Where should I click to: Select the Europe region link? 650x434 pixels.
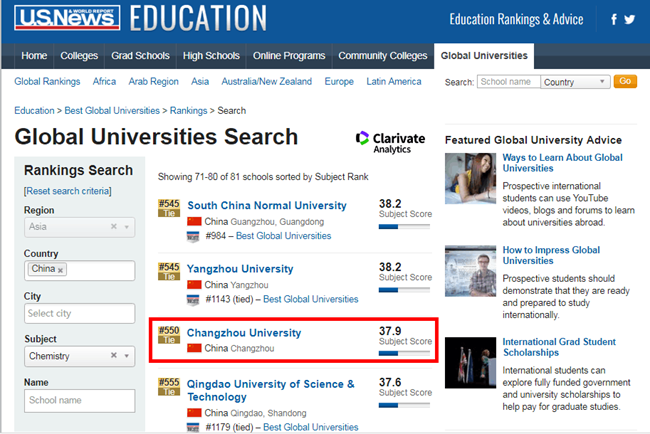tap(339, 82)
